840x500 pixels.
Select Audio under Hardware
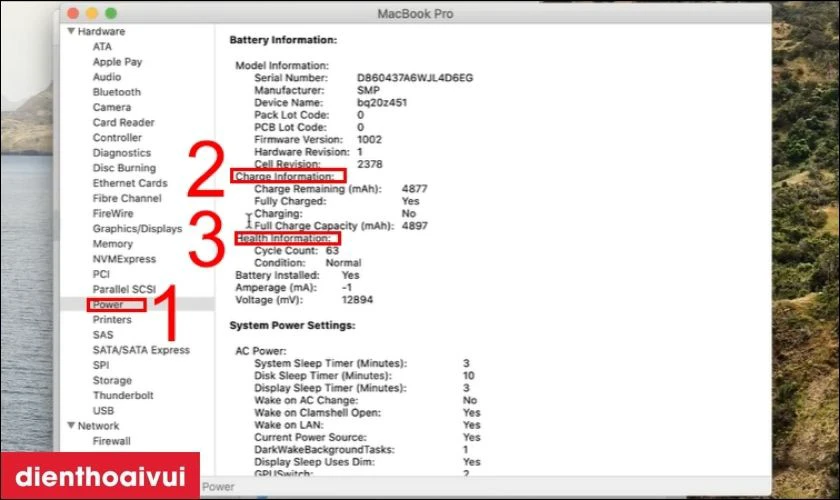point(107,77)
